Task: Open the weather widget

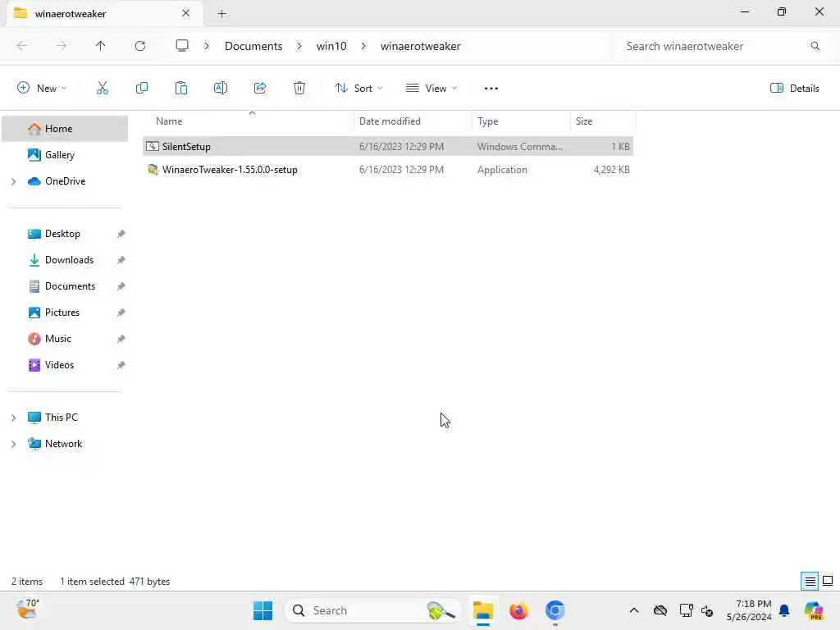Action: tap(28, 609)
